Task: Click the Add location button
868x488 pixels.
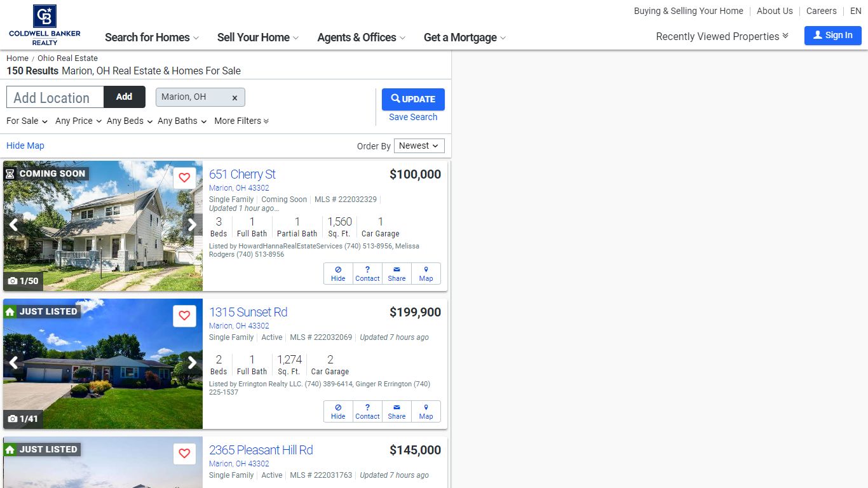Action: pos(125,97)
